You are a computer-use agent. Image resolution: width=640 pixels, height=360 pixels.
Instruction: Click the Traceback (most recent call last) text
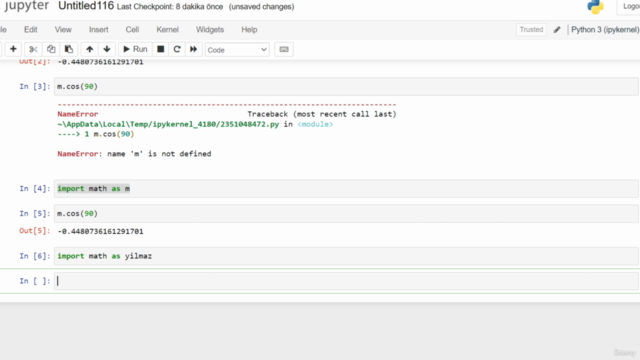(x=322, y=114)
